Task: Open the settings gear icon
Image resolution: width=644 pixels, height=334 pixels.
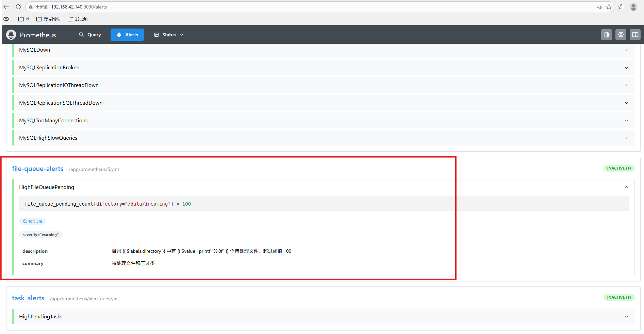Action: (621, 35)
